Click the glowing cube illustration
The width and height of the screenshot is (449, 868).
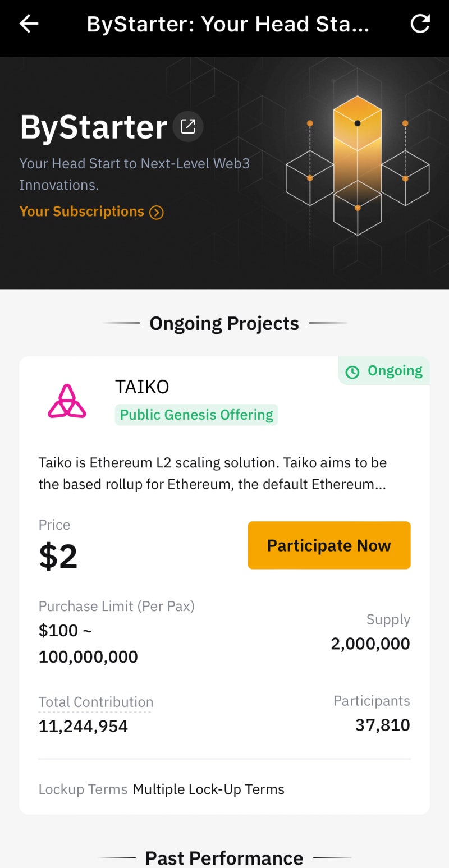358,167
